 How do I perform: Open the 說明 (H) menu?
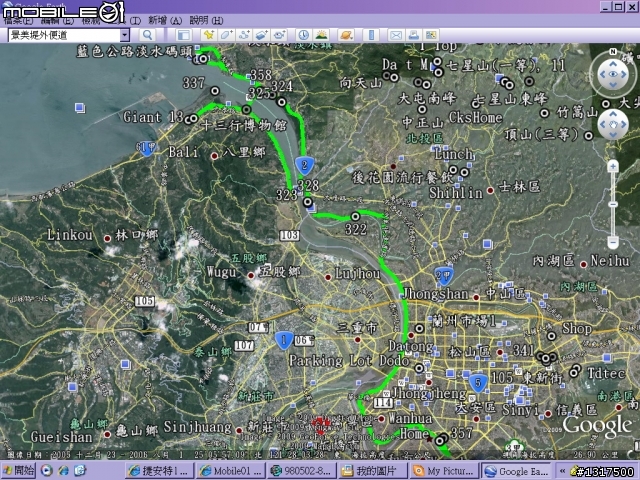[206, 20]
